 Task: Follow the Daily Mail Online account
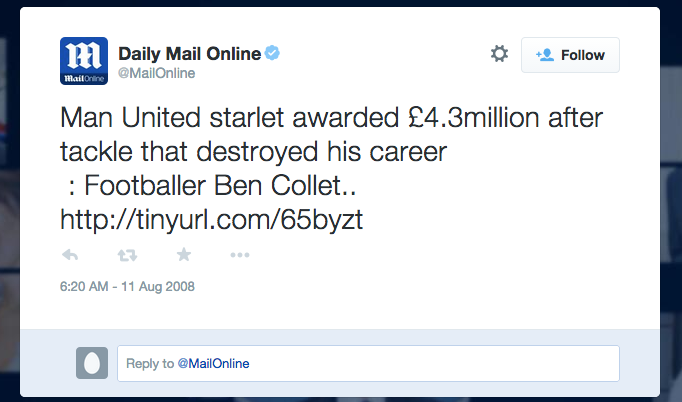[x=570, y=55]
